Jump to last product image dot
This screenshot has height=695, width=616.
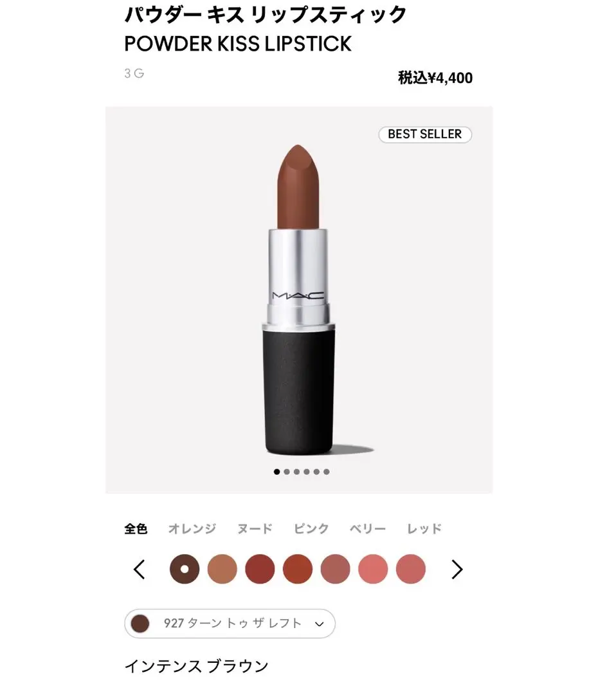click(x=327, y=472)
